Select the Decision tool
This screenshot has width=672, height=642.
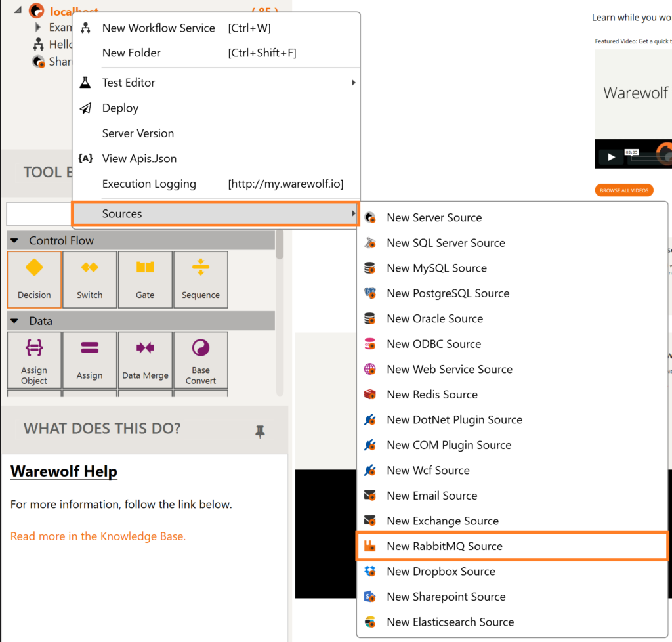pyautogui.click(x=33, y=279)
